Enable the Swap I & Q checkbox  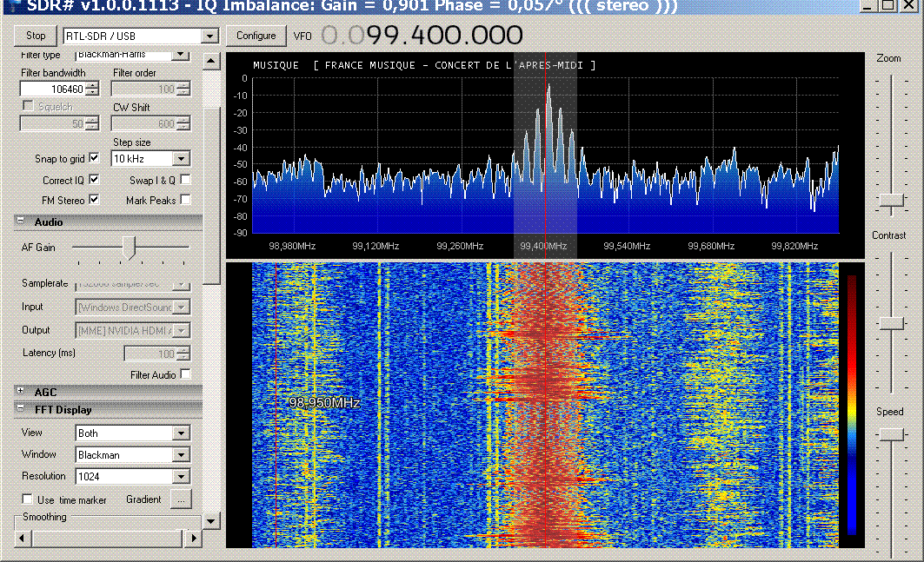click(186, 179)
